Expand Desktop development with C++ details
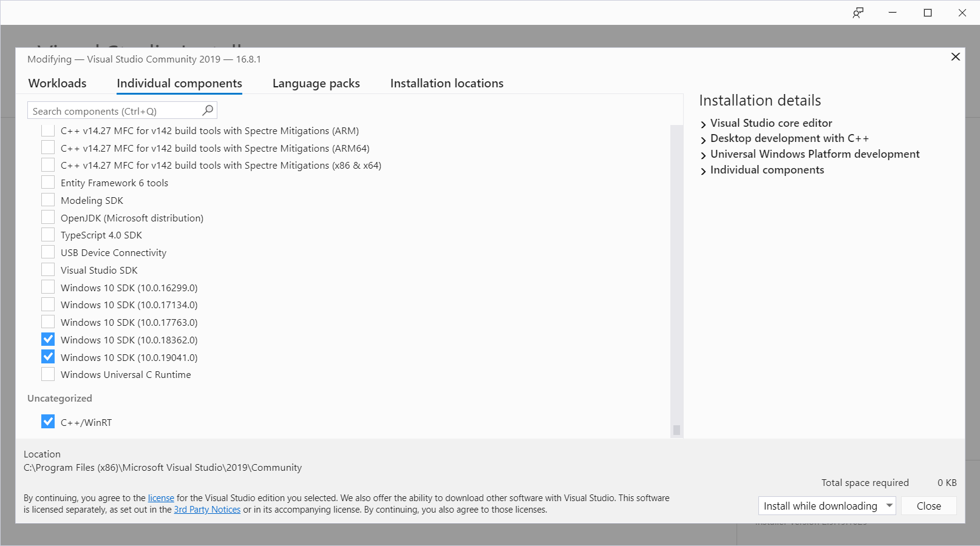This screenshot has height=546, width=980. click(x=703, y=140)
